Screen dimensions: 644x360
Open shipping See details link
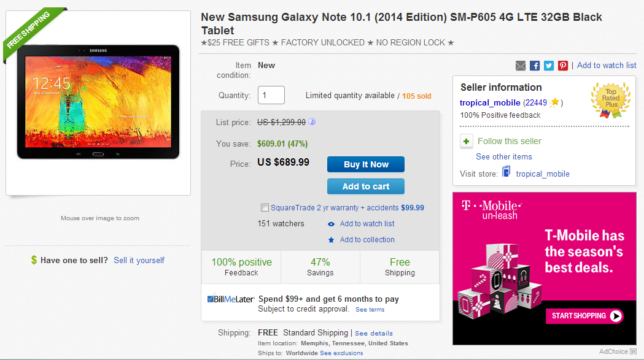(373, 332)
